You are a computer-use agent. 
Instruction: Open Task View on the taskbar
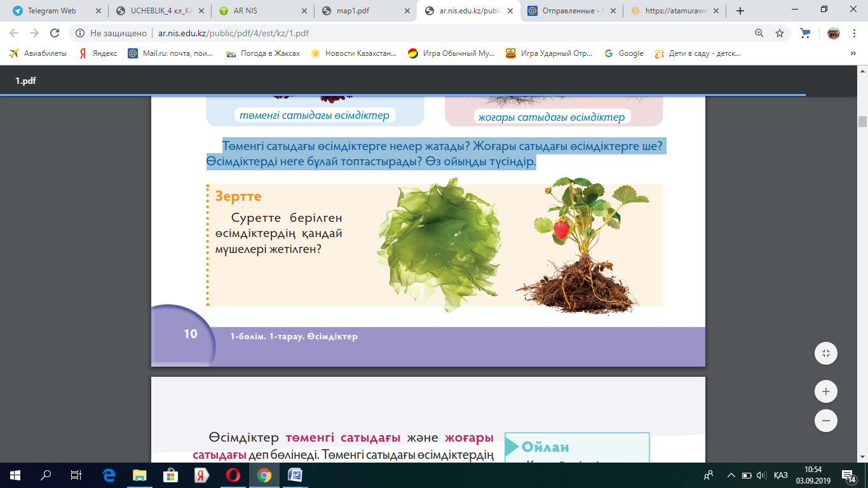76,475
